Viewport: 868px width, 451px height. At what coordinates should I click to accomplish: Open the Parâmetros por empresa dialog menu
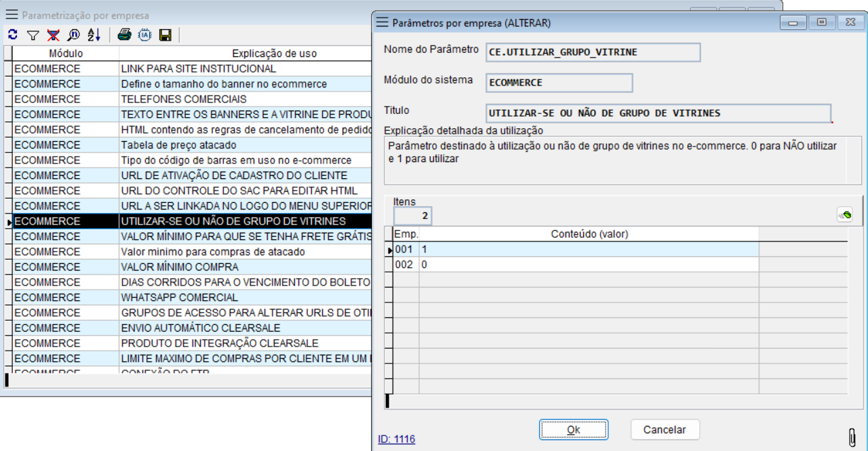tap(383, 21)
